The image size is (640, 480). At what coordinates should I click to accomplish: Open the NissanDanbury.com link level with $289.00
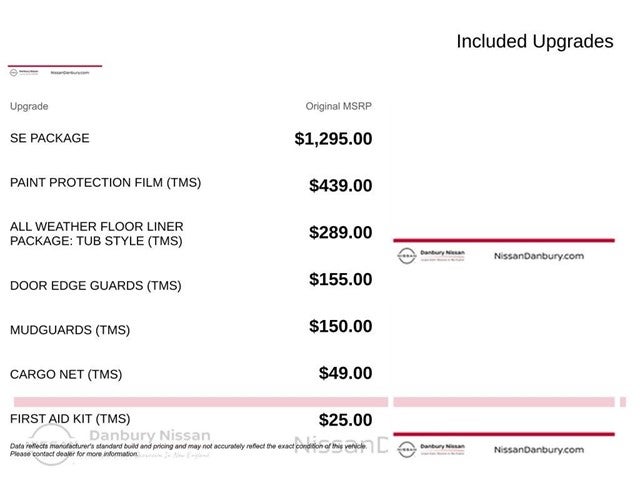(x=538, y=255)
